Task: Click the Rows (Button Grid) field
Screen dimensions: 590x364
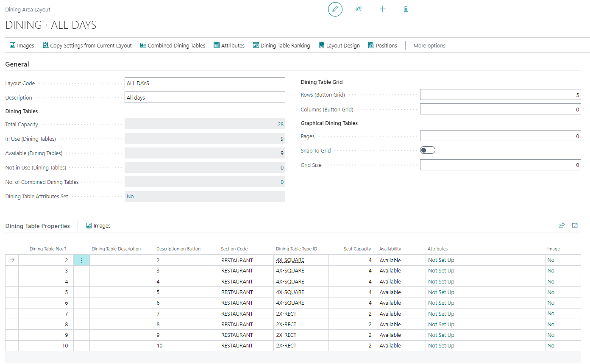Action: [500, 95]
